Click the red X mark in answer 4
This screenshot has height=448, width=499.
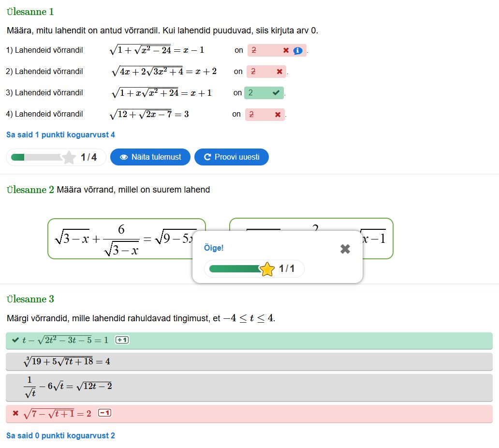coord(278,114)
